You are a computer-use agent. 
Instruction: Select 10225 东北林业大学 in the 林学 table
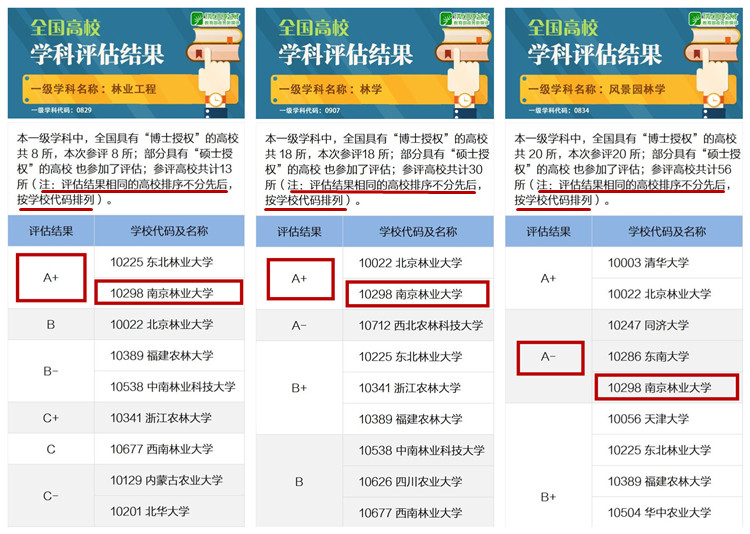click(410, 356)
